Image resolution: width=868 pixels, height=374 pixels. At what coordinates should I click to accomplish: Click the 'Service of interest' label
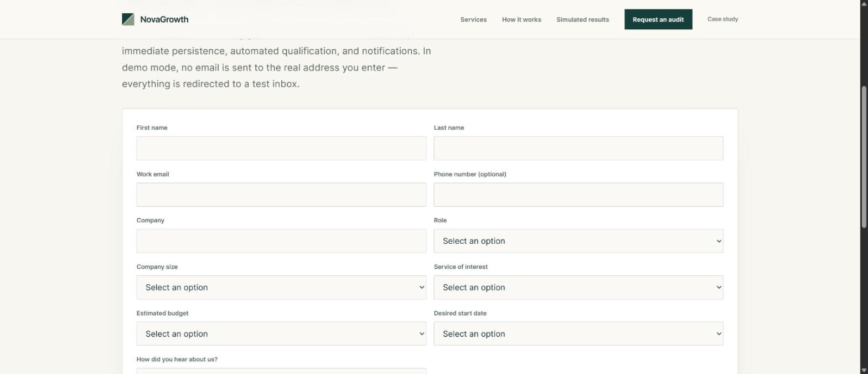[x=461, y=267]
